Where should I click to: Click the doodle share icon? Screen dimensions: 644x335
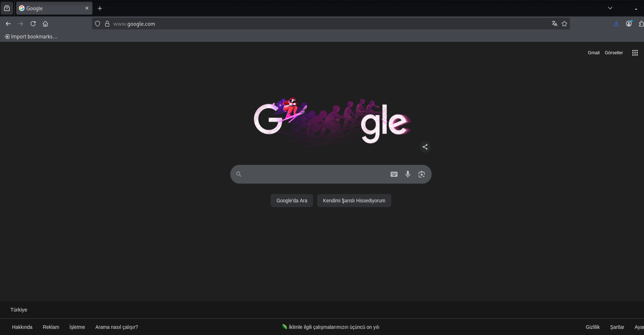pos(425,147)
